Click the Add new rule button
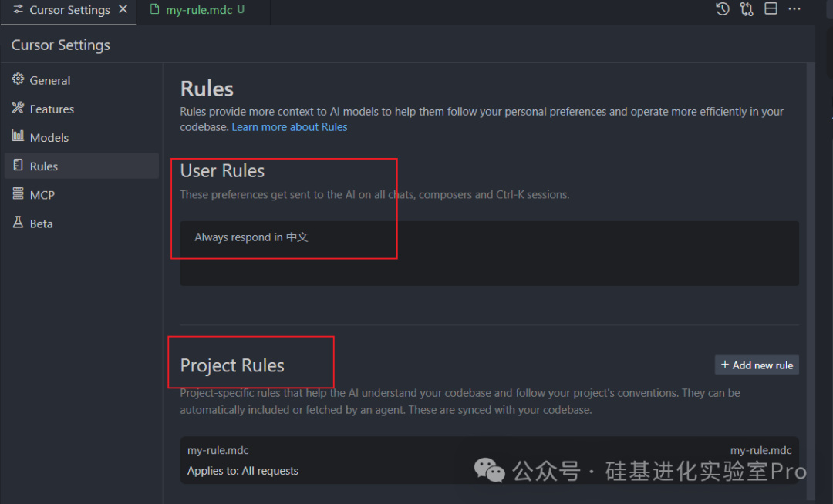The image size is (833, 504). [757, 365]
